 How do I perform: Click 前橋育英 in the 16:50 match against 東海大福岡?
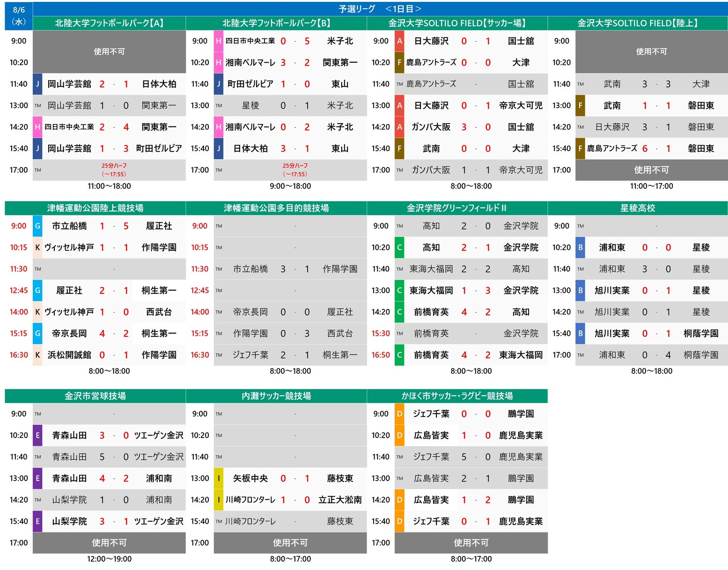coord(431,355)
